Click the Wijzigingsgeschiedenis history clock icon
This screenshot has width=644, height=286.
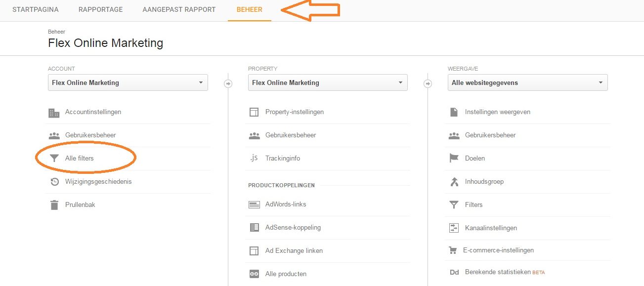point(54,182)
